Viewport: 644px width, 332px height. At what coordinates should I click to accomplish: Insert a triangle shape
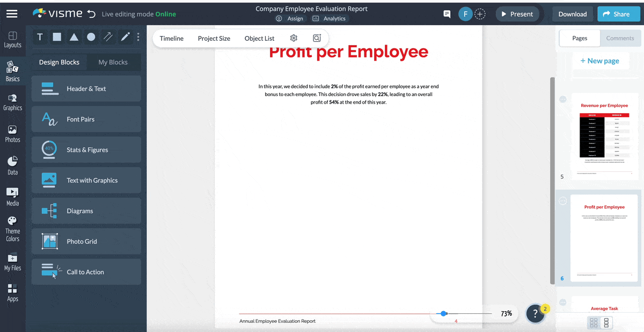74,37
